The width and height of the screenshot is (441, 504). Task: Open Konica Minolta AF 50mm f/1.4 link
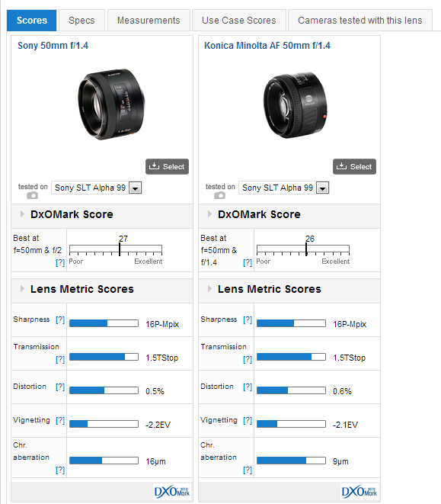pyautogui.click(x=267, y=46)
